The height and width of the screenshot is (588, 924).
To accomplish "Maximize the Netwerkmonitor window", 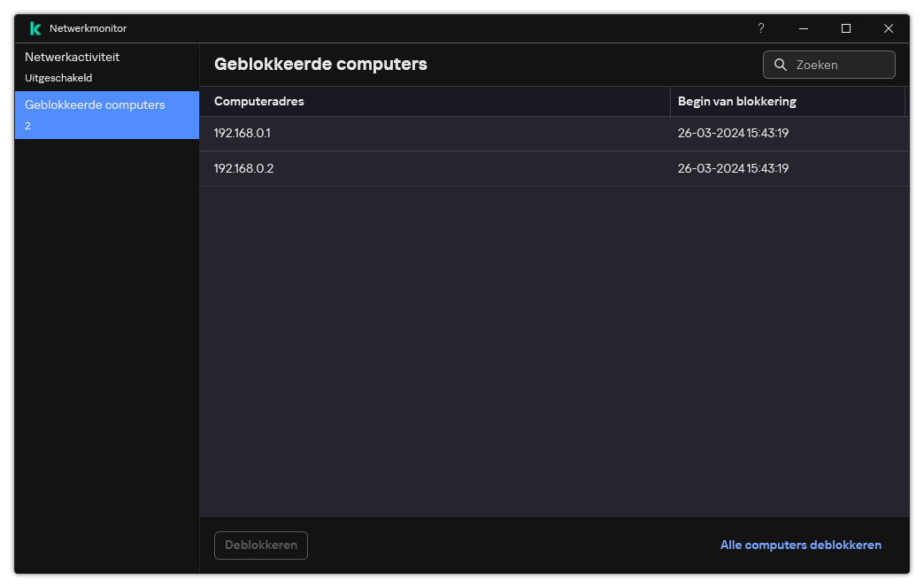I will [845, 28].
